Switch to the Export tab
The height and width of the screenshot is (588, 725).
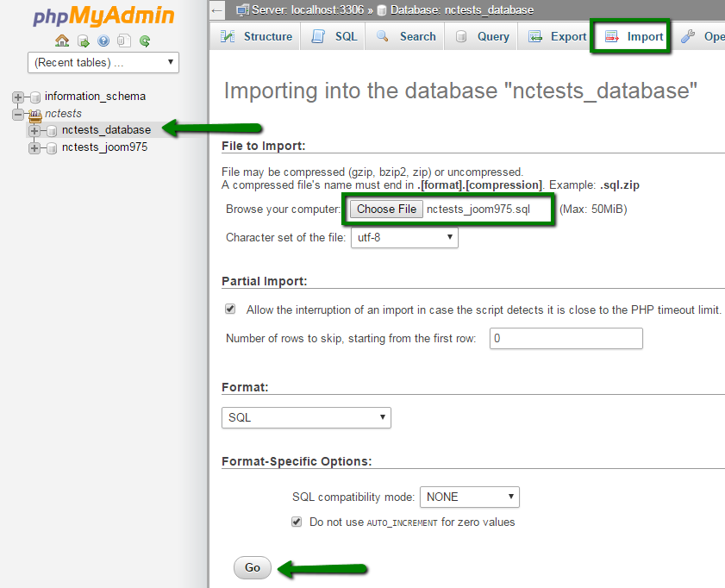point(558,36)
